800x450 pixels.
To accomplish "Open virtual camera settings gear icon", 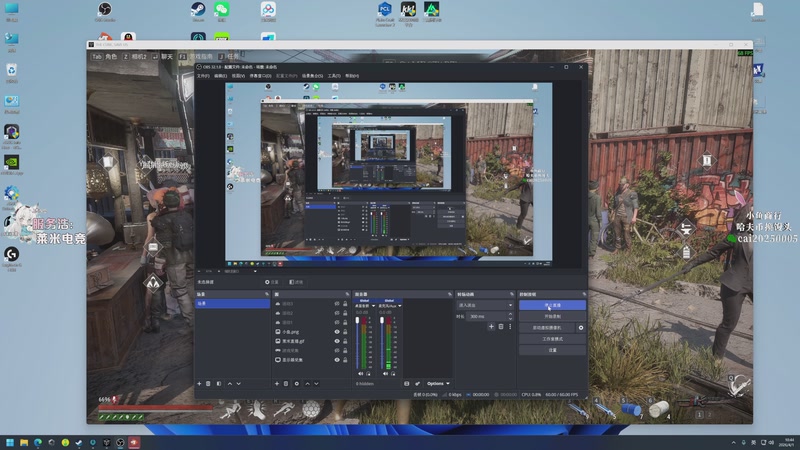I will pos(581,327).
